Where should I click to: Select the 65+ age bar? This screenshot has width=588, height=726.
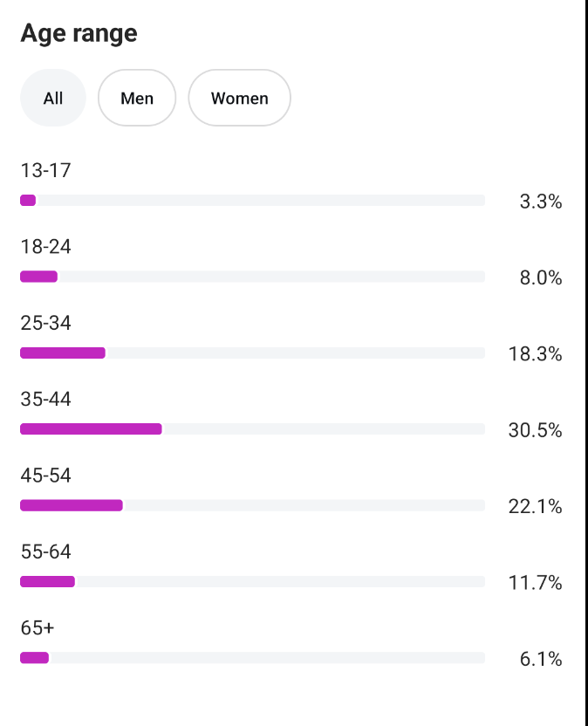pos(252,658)
